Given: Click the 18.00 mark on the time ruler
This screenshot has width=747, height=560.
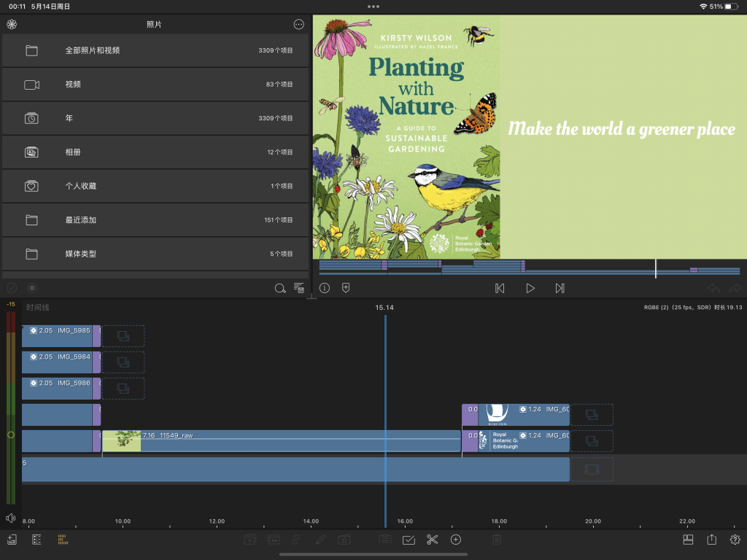Looking at the screenshot, I should [x=499, y=521].
